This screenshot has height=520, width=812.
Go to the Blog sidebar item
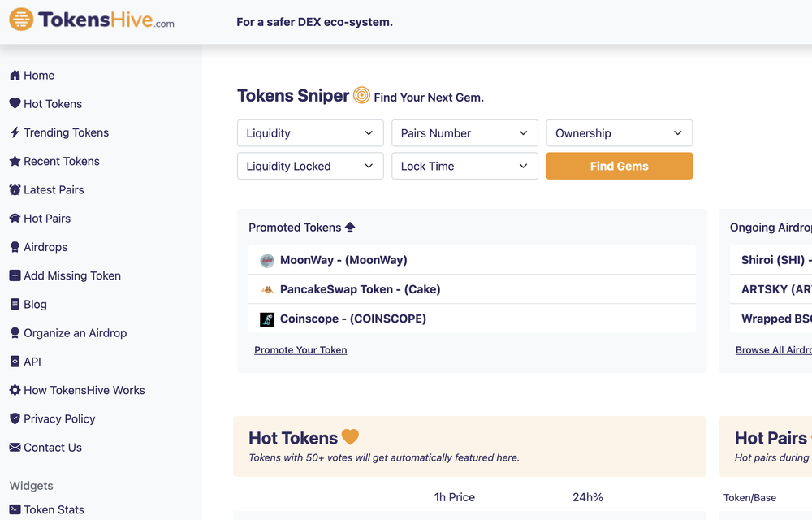35,304
